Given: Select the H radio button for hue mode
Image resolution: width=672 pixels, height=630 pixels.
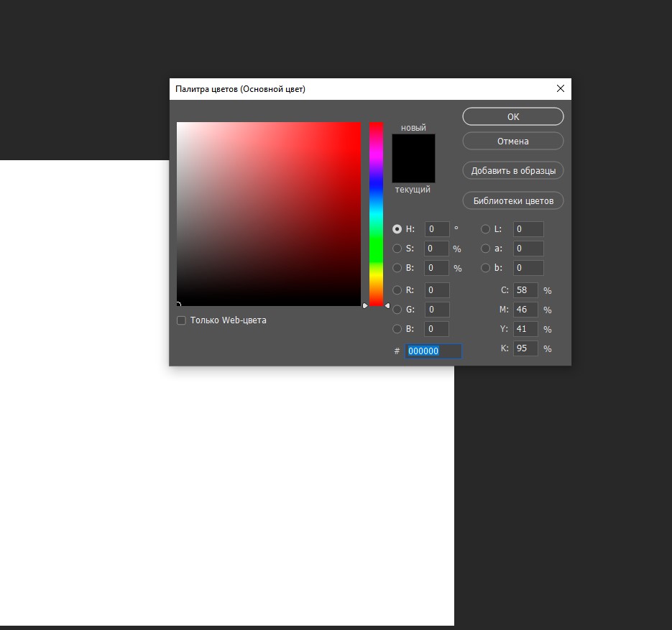Looking at the screenshot, I should [x=397, y=228].
